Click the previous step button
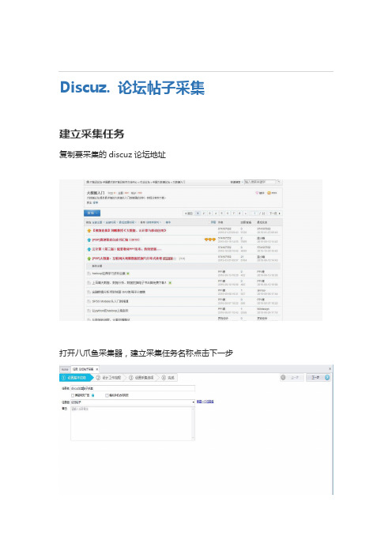Screen dimensions: 392x555 coord(292,378)
